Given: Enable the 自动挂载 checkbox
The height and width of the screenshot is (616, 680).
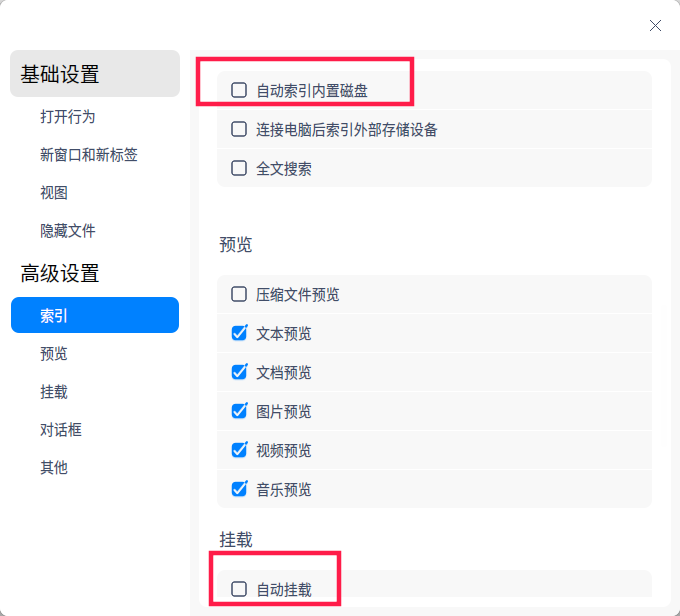Looking at the screenshot, I should click(x=239, y=589).
